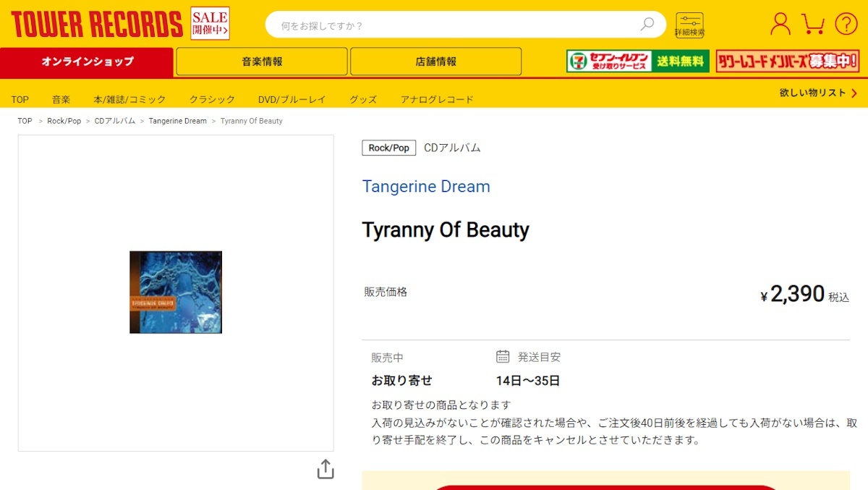Click the お取り寄せ status text
The width and height of the screenshot is (868, 490).
click(x=402, y=381)
